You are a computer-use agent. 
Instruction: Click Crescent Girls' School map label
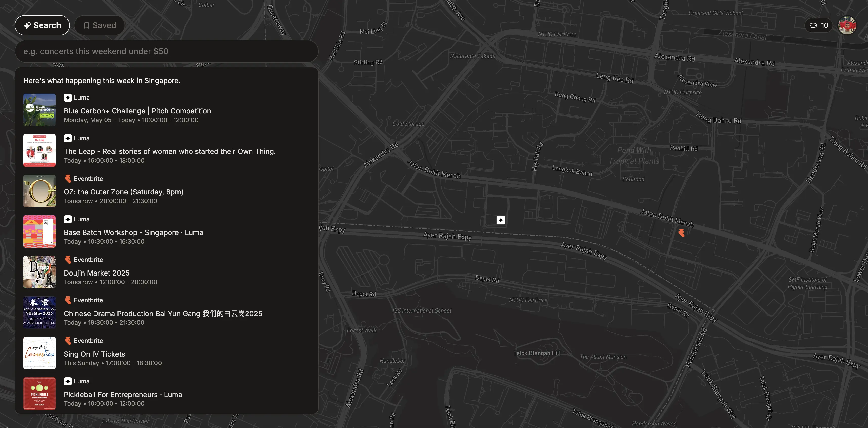click(x=716, y=13)
